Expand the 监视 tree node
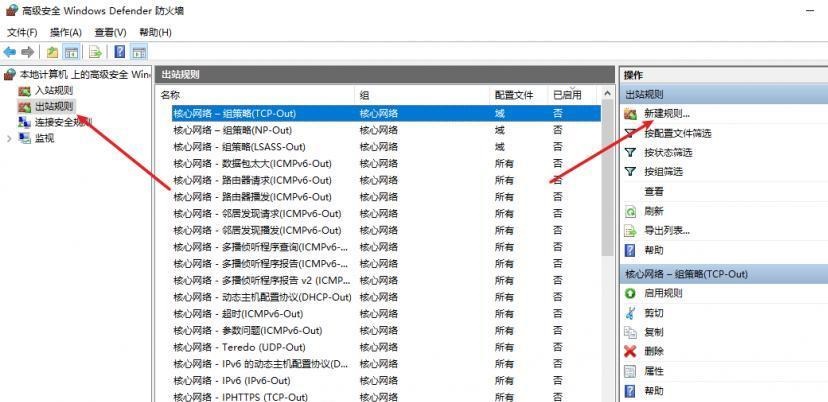This screenshot has height=402, width=828. tap(9, 138)
